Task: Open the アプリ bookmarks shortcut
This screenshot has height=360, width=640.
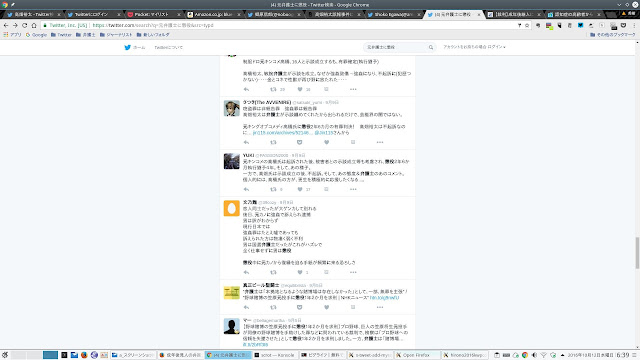Action: pyautogui.click(x=12, y=35)
